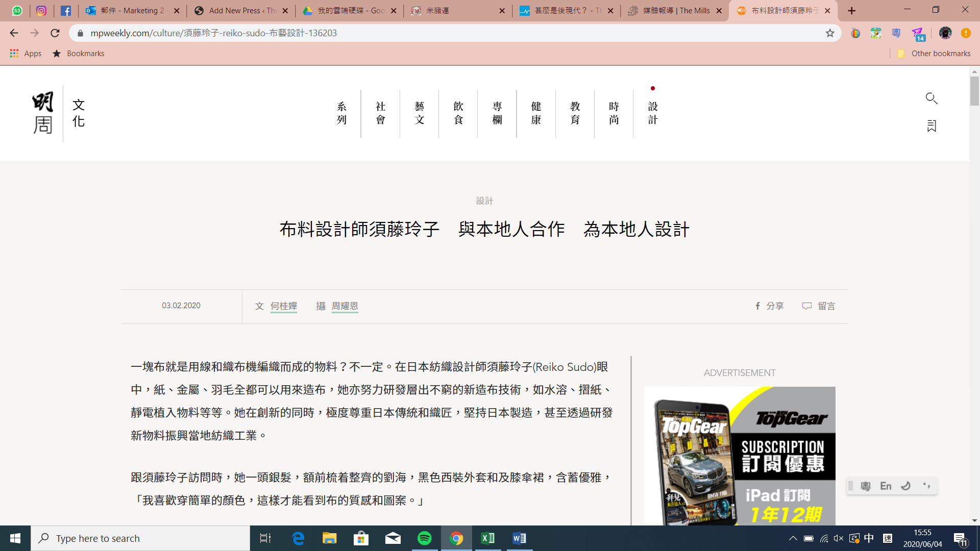Show hidden system tray icons chevron
Viewport: 980px width, 551px height.
click(793, 538)
